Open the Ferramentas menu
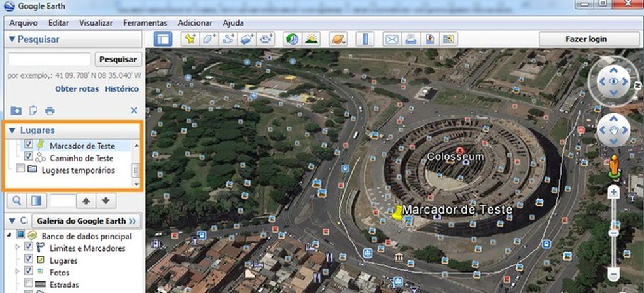 (x=145, y=23)
